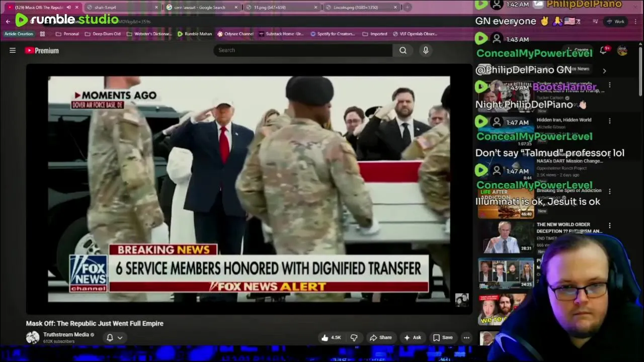
Task: Open browser three-dot menu beside Work
Action: [x=636, y=22]
